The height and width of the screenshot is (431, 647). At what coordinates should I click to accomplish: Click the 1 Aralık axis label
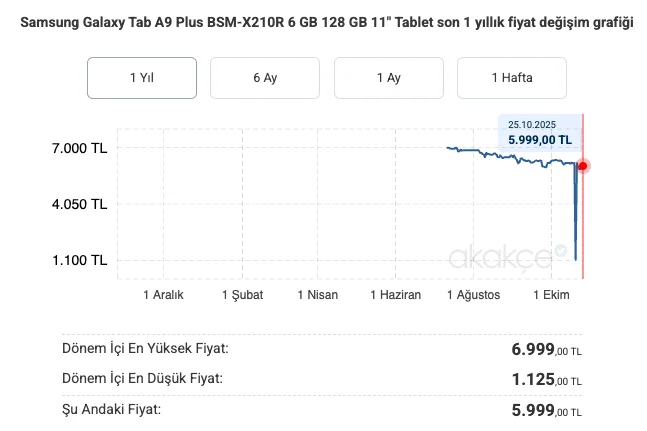164,295
